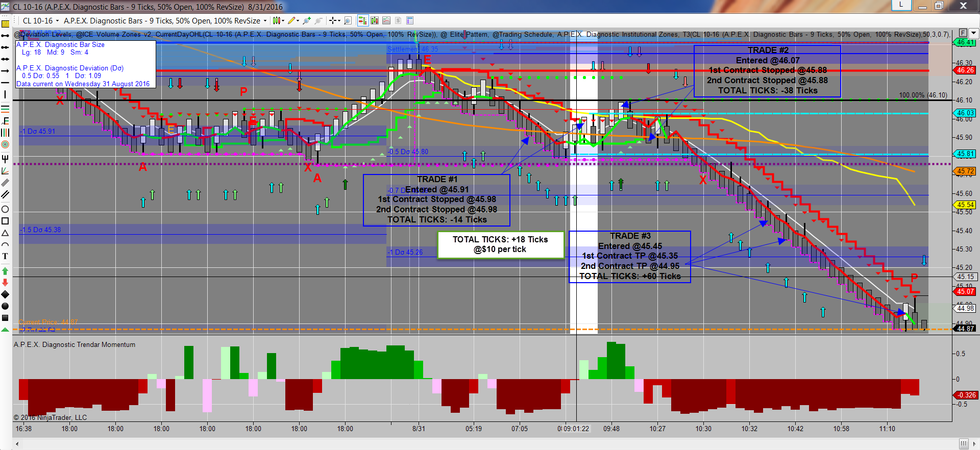Expand the pencil drawing tools dropdown
This screenshot has height=450, width=980.
tap(298, 21)
